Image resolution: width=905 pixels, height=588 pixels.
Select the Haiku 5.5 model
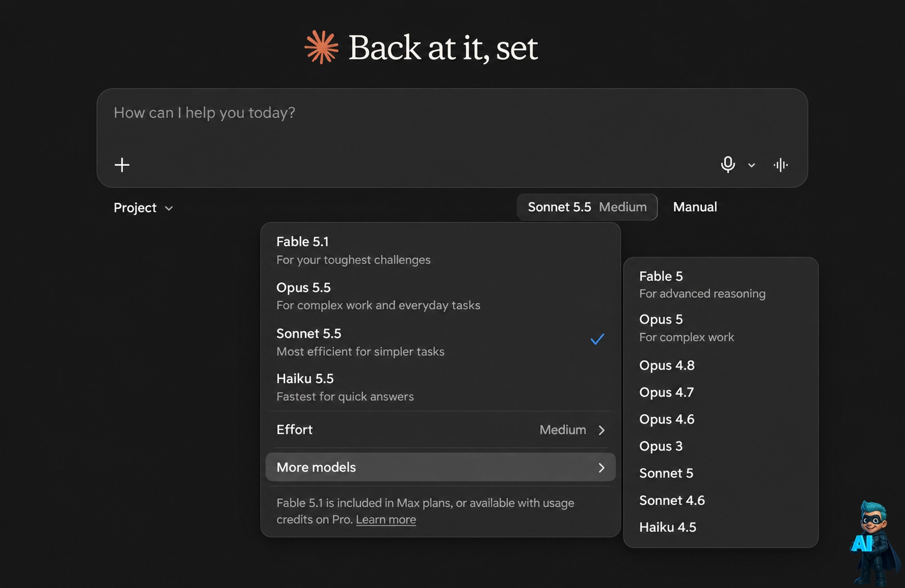pyautogui.click(x=441, y=387)
